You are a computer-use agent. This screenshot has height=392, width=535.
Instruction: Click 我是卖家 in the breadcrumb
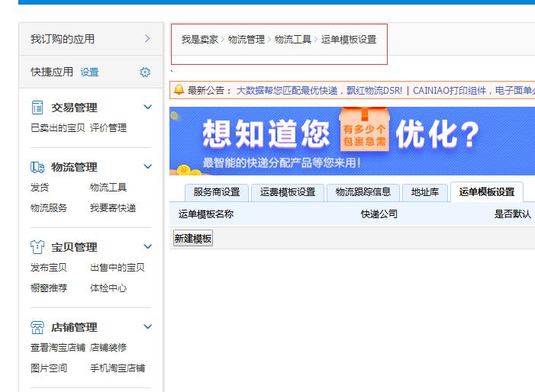click(200, 40)
